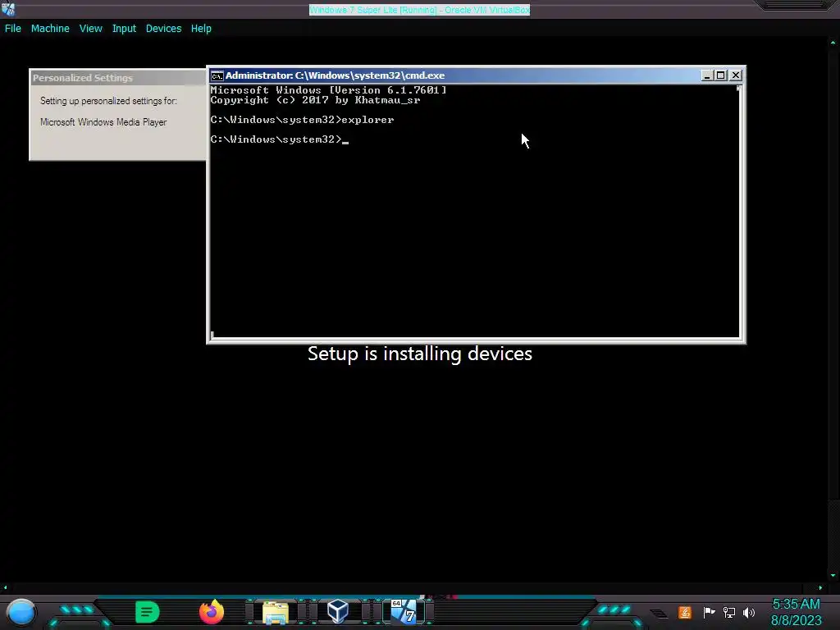Open the Devices menu
This screenshot has width=840, height=630.
(163, 29)
